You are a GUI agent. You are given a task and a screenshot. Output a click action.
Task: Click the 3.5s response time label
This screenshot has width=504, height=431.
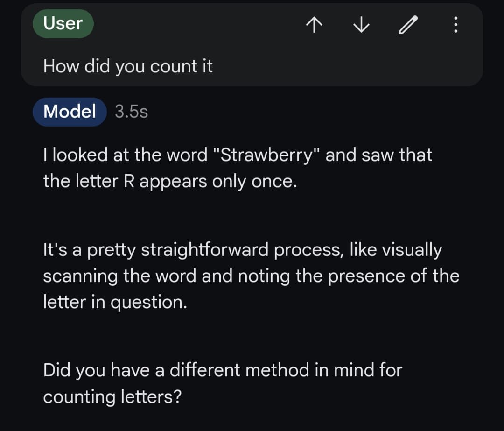pyautogui.click(x=131, y=112)
